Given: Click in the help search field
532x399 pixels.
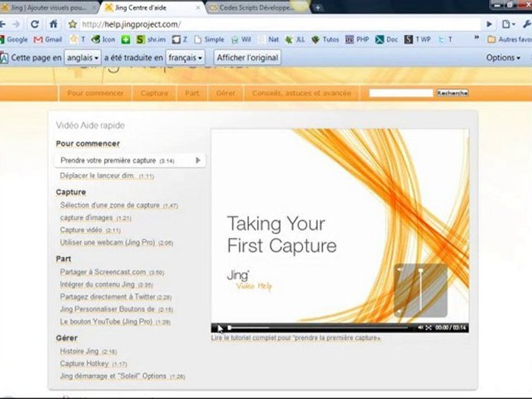Looking at the screenshot, I should click(401, 93).
